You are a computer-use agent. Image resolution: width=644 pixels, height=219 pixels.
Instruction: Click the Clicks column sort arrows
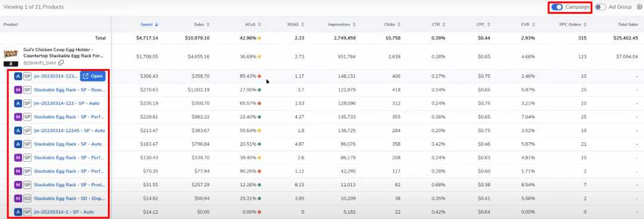(399, 24)
